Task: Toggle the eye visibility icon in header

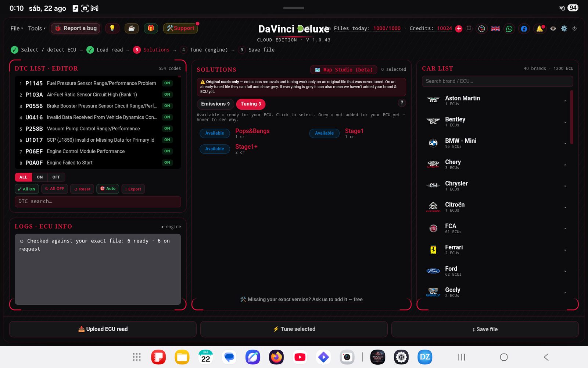Action: coord(553,28)
